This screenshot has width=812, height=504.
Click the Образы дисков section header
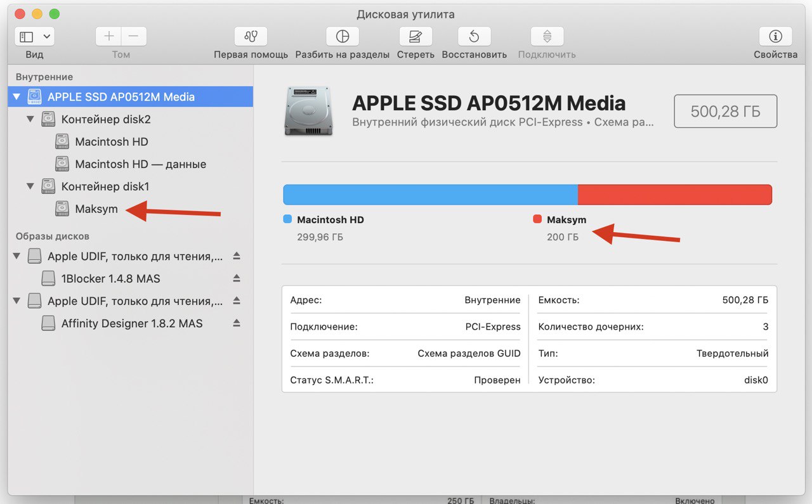tap(53, 236)
